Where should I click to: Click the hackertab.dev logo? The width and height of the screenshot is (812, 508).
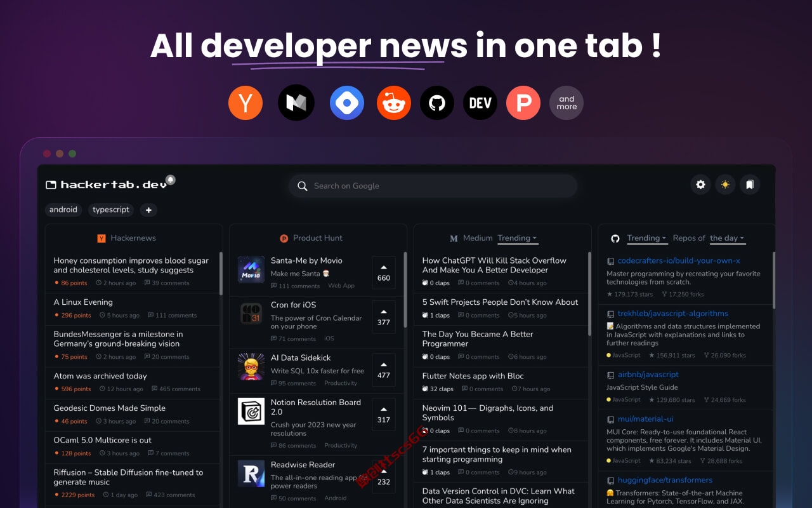pyautogui.click(x=107, y=185)
